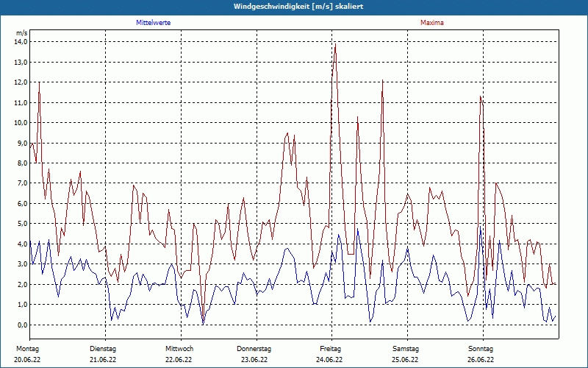Click the 2,0 y-axis value
The image size is (588, 368).
pos(23,284)
